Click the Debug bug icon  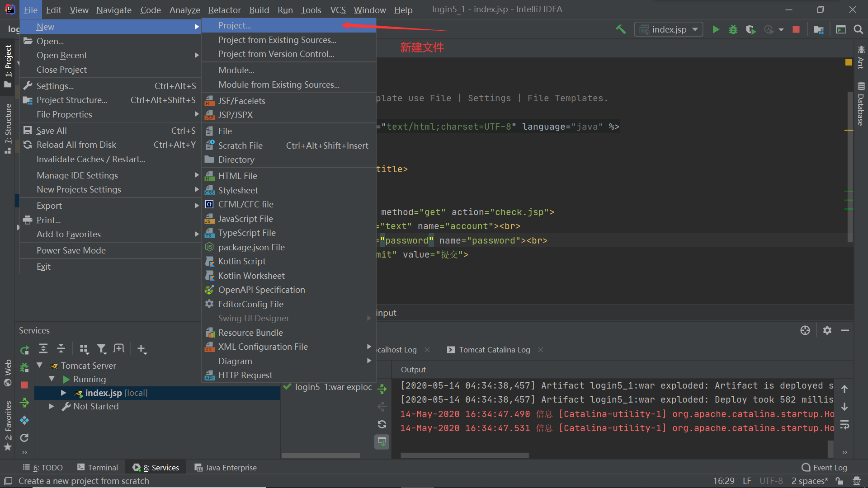click(733, 30)
